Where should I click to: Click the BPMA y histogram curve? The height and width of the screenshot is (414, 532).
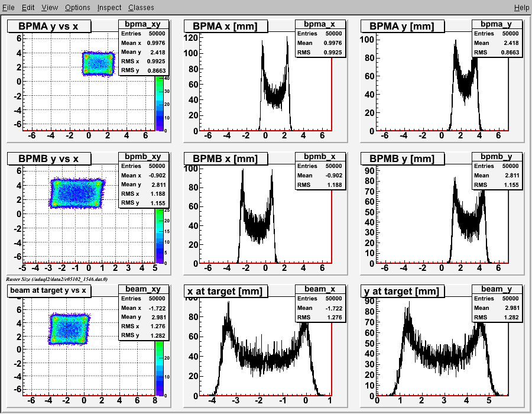point(465,85)
